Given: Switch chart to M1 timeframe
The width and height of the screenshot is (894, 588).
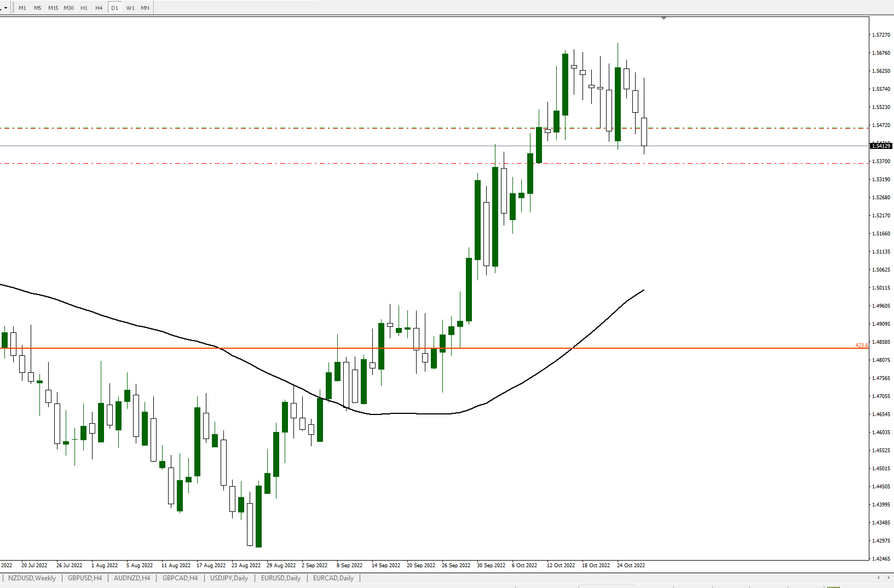Looking at the screenshot, I should click(x=22, y=8).
